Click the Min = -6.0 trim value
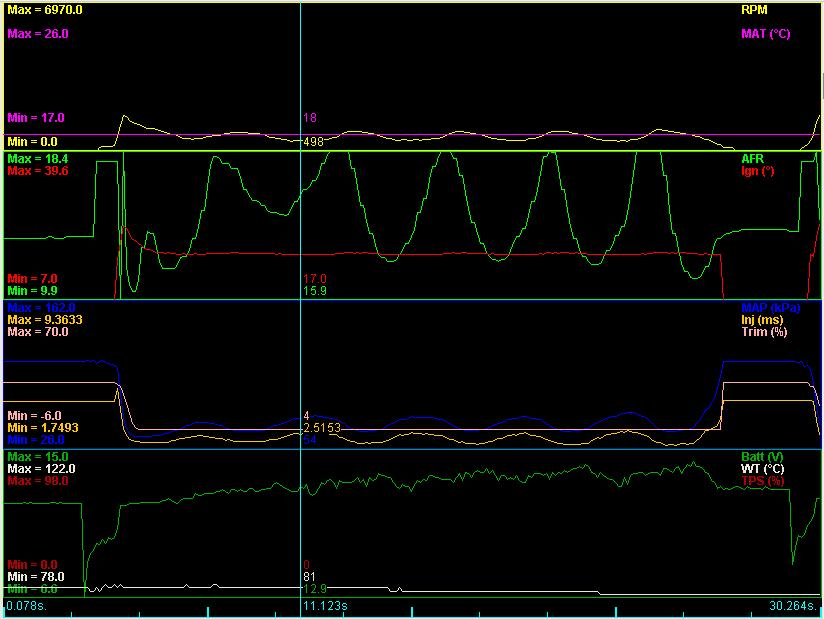This screenshot has height=619, width=824. (x=34, y=416)
